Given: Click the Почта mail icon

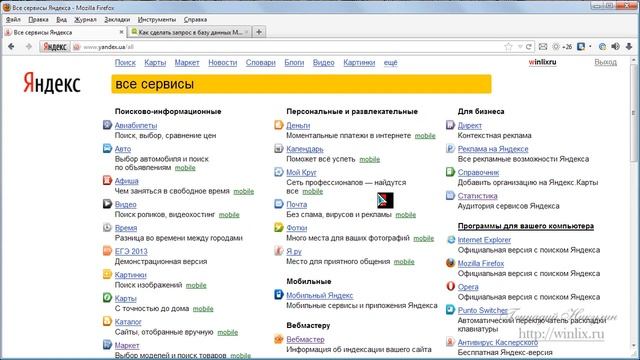Looking at the screenshot, I should [279, 204].
